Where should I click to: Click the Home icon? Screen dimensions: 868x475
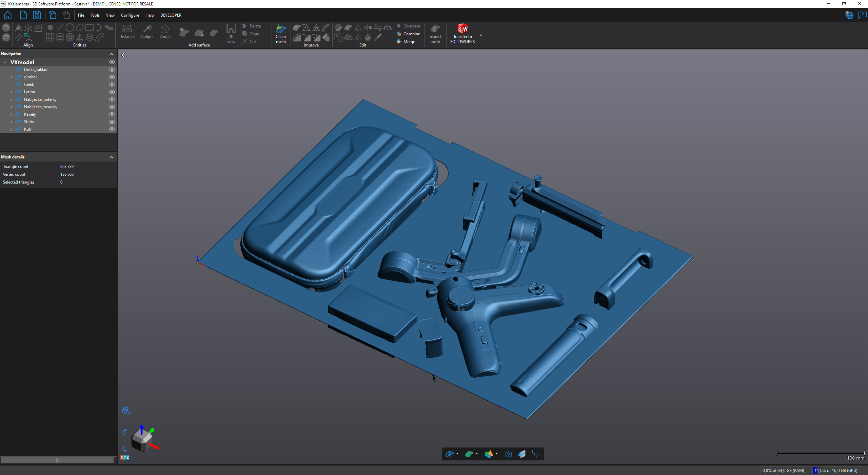pyautogui.click(x=8, y=15)
